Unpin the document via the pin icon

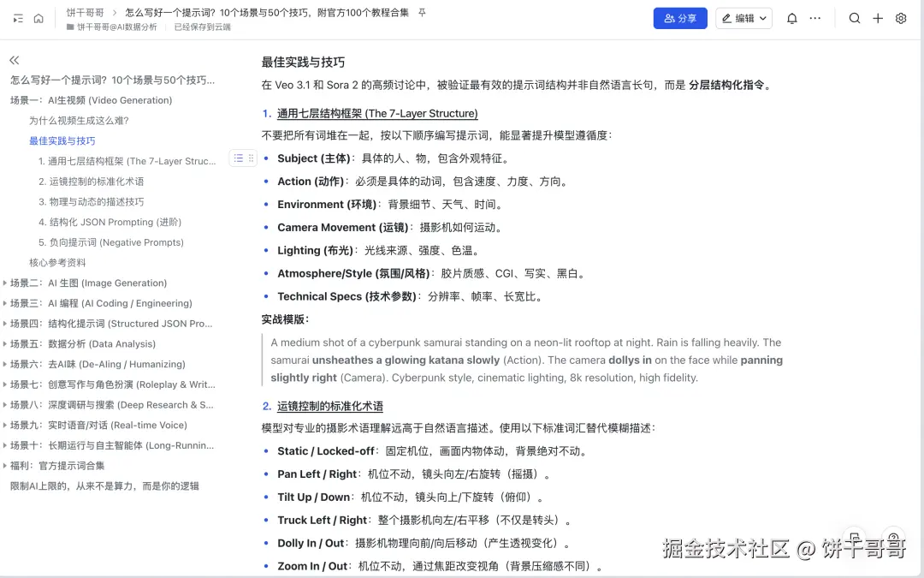point(421,14)
